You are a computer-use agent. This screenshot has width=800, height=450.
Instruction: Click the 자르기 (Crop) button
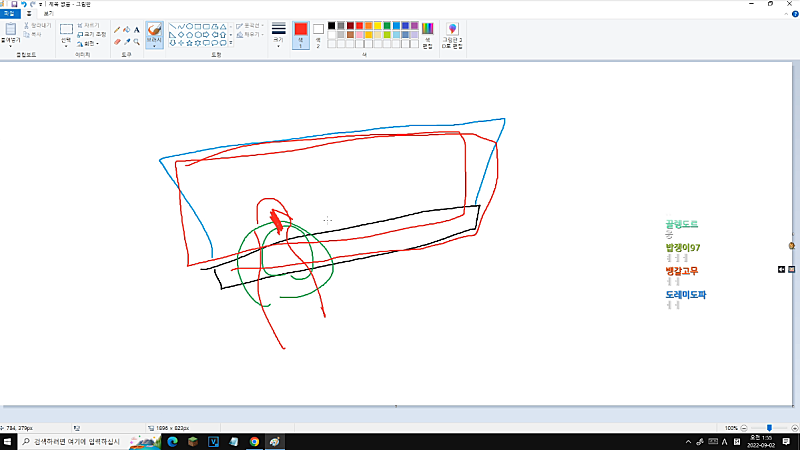coord(88,26)
